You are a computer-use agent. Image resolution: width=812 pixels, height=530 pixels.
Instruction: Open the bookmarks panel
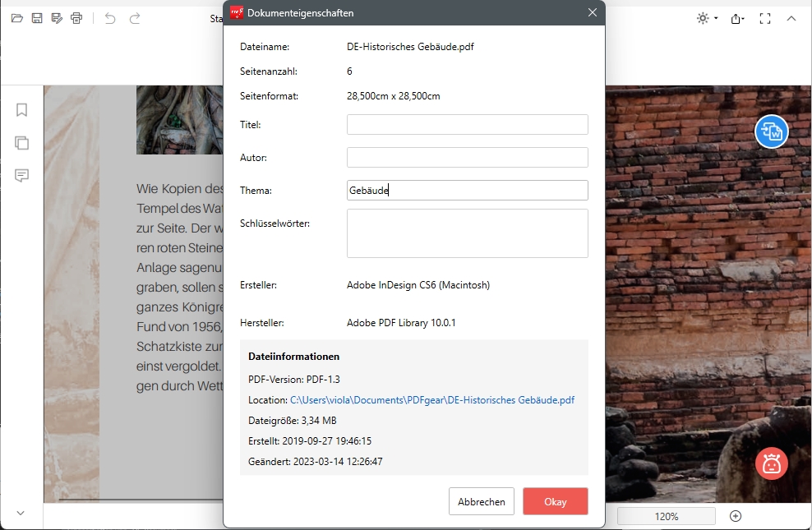(21, 109)
